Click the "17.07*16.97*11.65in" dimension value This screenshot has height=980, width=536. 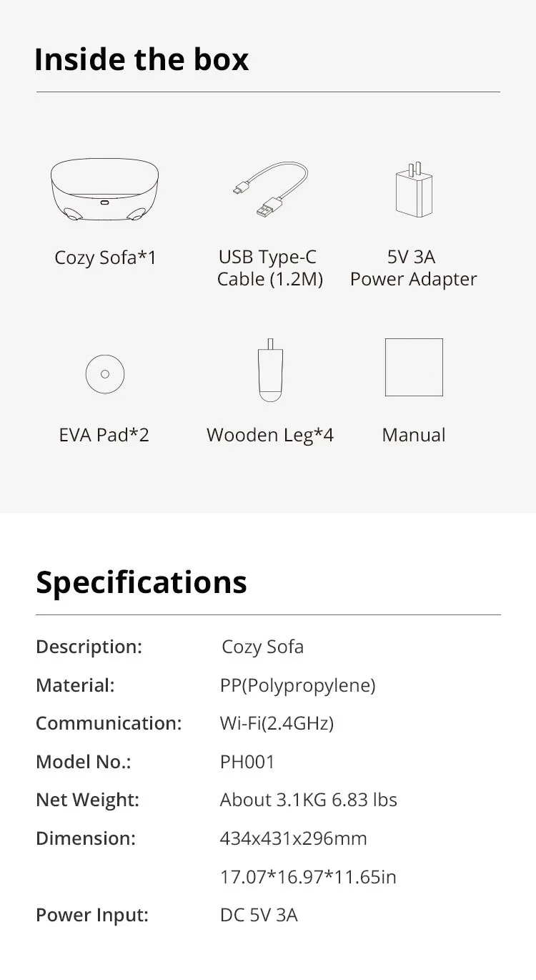tap(308, 876)
